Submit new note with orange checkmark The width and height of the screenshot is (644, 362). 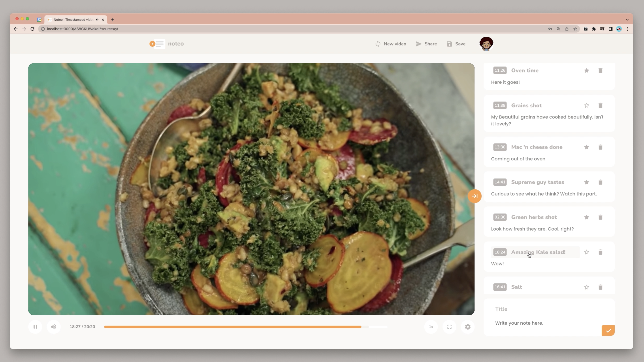[608, 330]
